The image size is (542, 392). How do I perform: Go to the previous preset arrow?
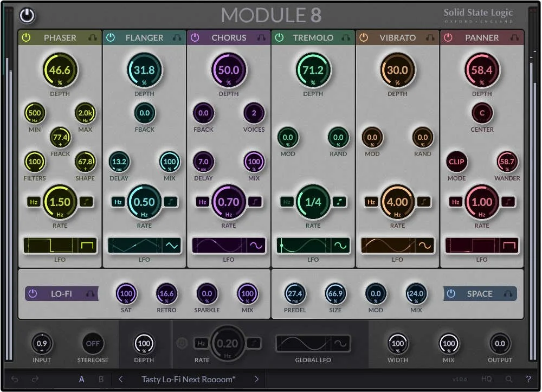click(x=121, y=379)
